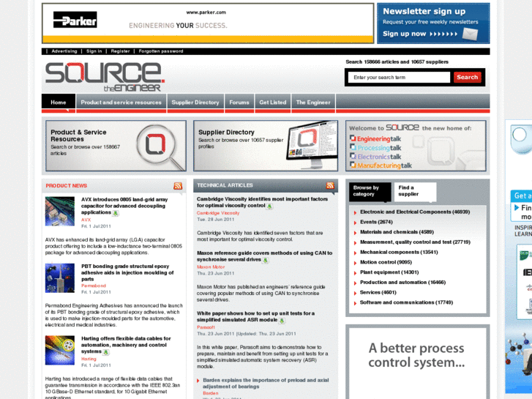This screenshot has height=399, width=532.
Task: Click the Harting supplier link
Action: pyautogui.click(x=89, y=359)
